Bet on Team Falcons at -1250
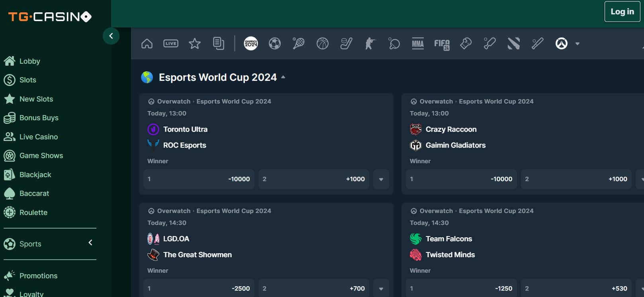 (461, 289)
